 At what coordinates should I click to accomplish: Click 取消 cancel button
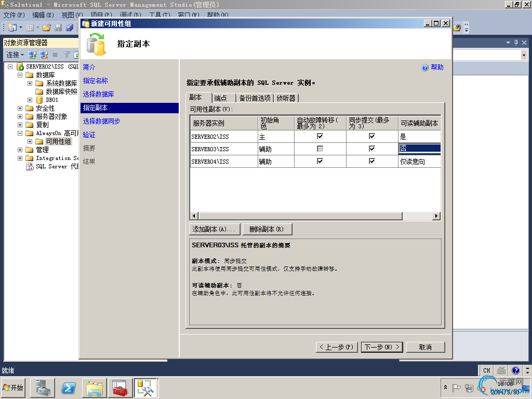(x=425, y=347)
